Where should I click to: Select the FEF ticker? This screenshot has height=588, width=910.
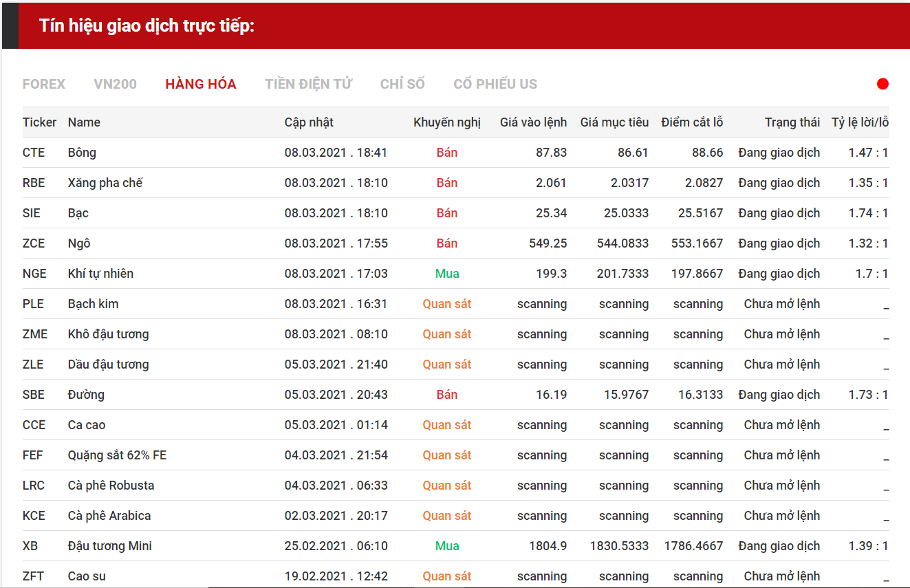coord(33,455)
